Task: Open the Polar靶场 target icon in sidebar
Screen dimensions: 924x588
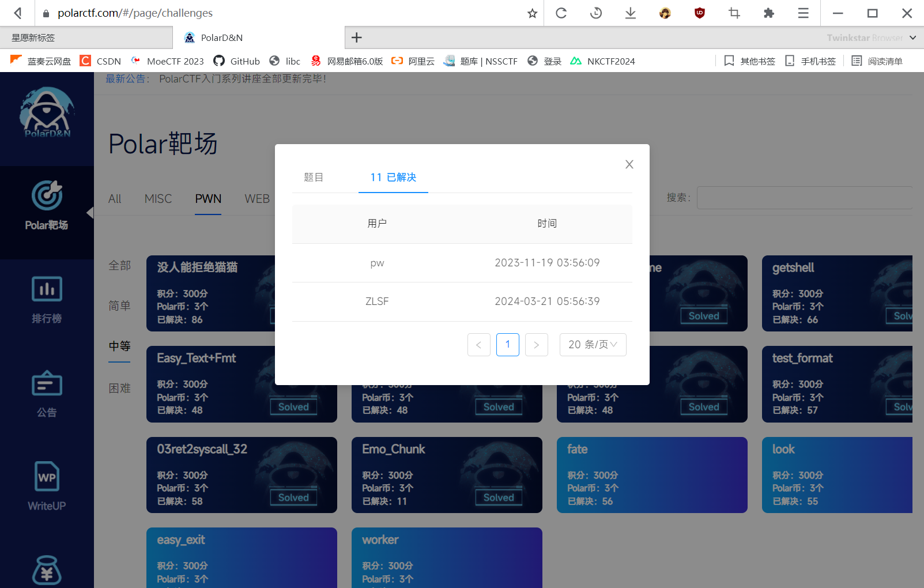Action: [47, 196]
